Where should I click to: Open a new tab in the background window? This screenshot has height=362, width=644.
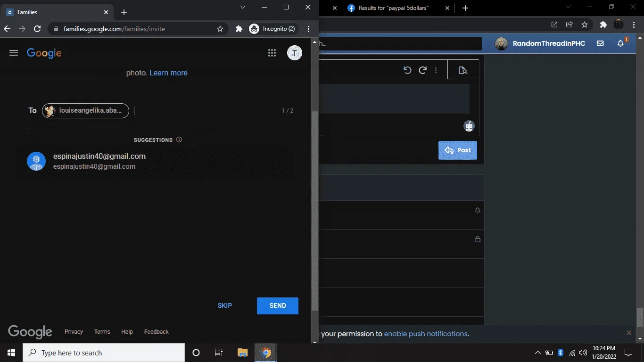click(465, 8)
